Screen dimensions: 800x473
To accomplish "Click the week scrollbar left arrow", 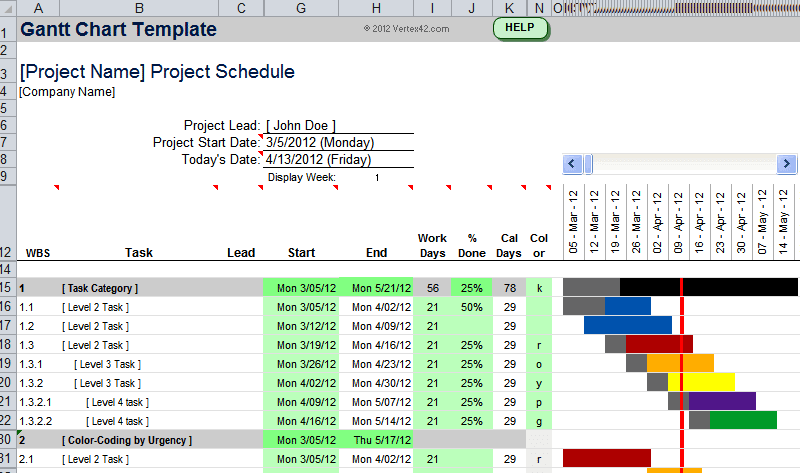I will 571,163.
